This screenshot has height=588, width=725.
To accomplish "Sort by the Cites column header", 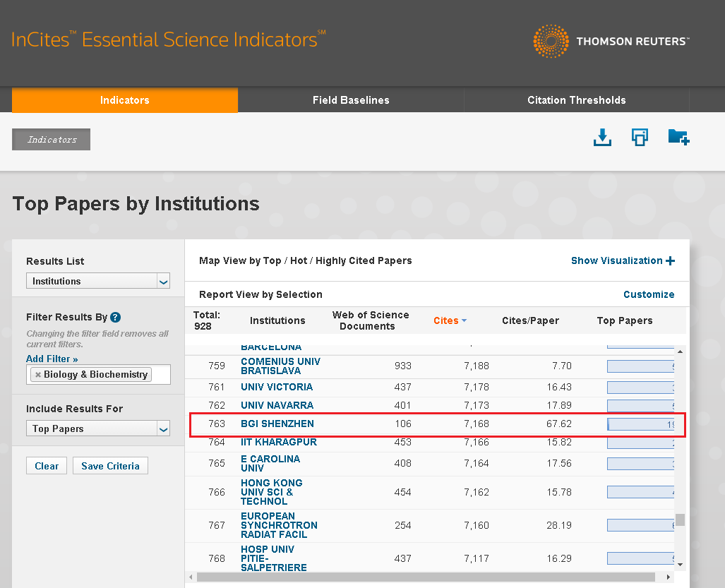I will 450,320.
